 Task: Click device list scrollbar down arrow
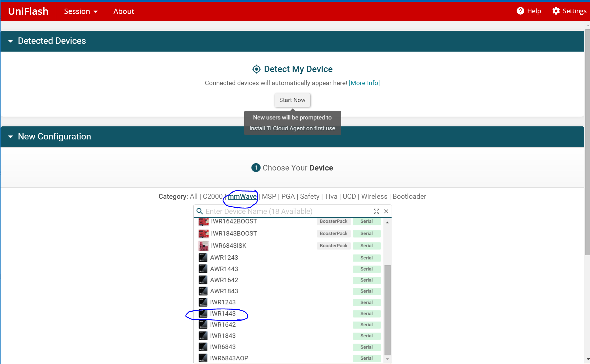[x=387, y=359]
